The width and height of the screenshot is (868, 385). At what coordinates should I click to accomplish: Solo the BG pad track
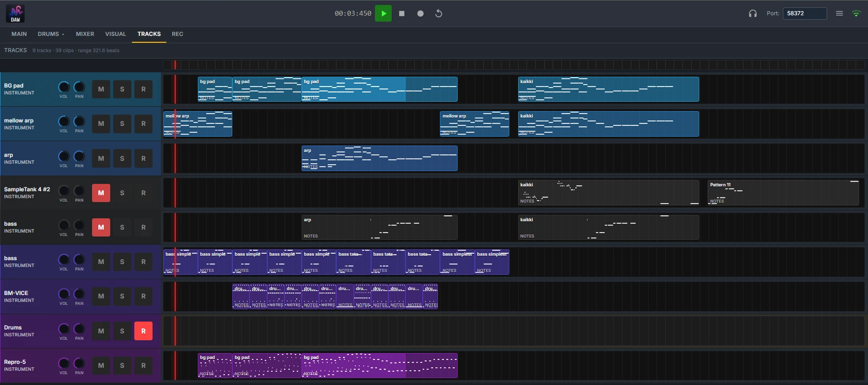click(122, 89)
